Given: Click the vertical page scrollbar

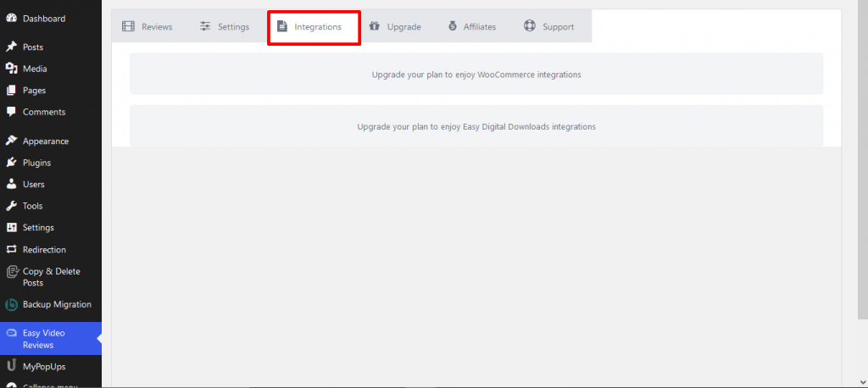Looking at the screenshot, I should (863, 159).
